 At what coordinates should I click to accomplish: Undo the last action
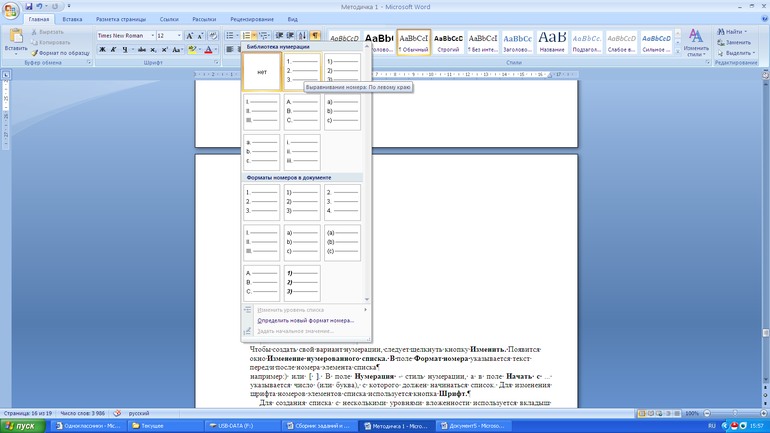click(39, 6)
